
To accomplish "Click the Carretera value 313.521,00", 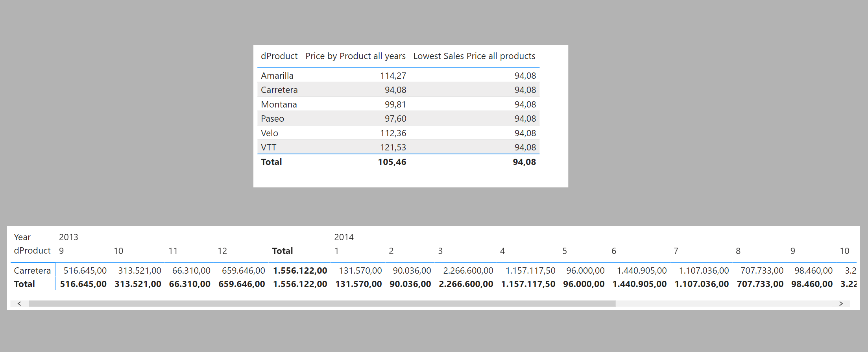I will point(140,270).
